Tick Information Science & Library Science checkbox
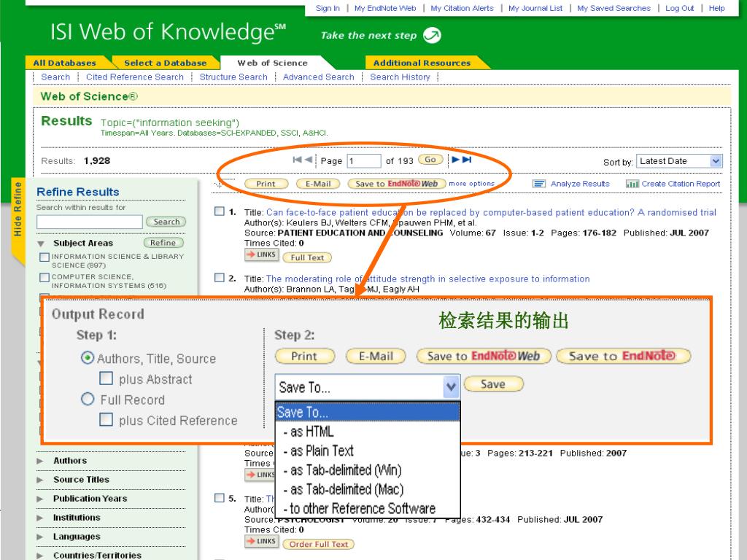 tap(44, 257)
